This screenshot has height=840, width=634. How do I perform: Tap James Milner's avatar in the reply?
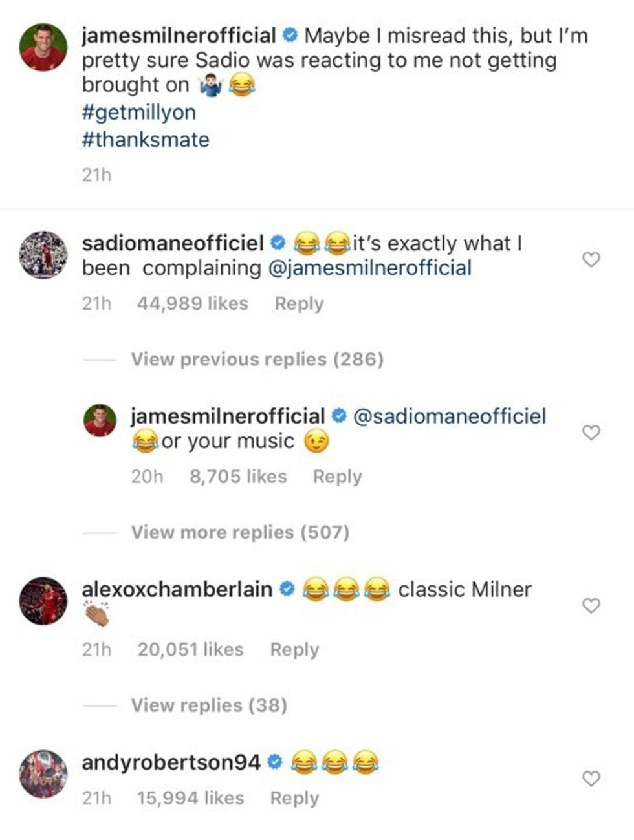point(100,422)
